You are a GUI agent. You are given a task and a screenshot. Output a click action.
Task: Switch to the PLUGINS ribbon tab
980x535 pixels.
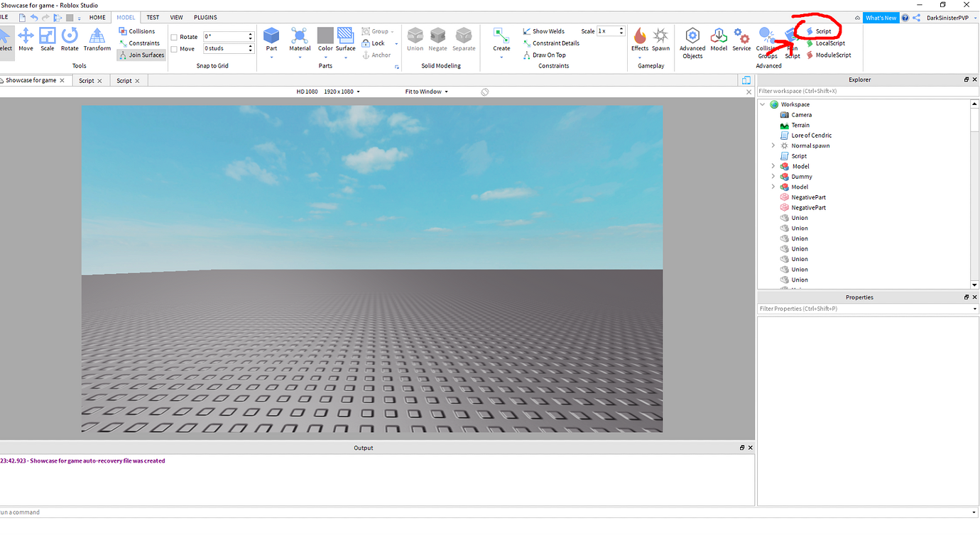click(205, 17)
